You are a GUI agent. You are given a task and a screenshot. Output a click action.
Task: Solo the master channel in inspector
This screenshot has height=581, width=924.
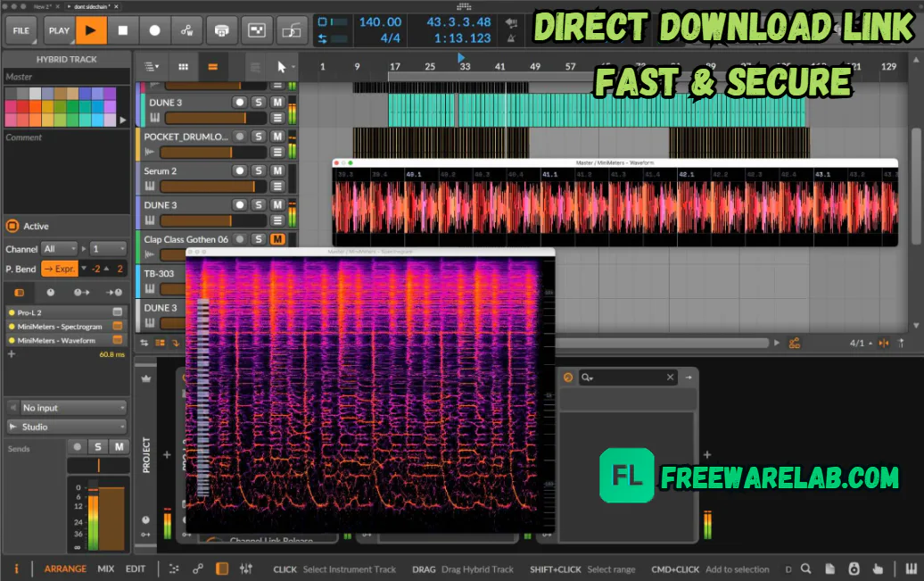coord(98,447)
